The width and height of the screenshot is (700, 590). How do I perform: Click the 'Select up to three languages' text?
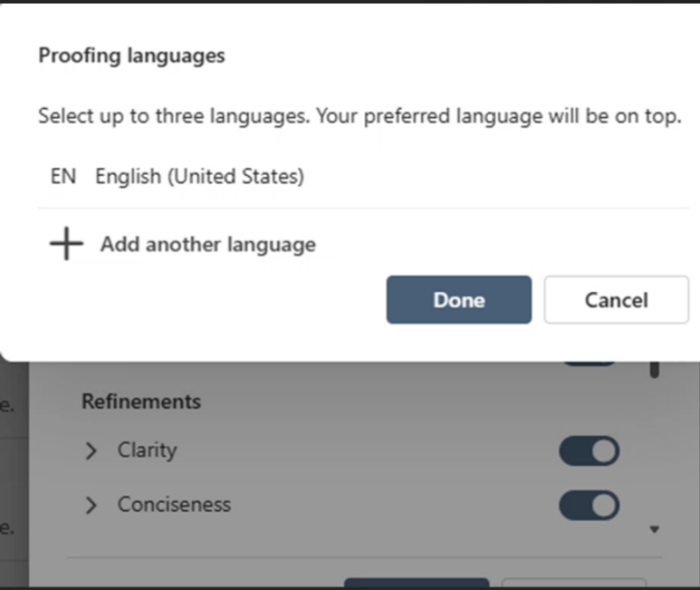click(359, 117)
